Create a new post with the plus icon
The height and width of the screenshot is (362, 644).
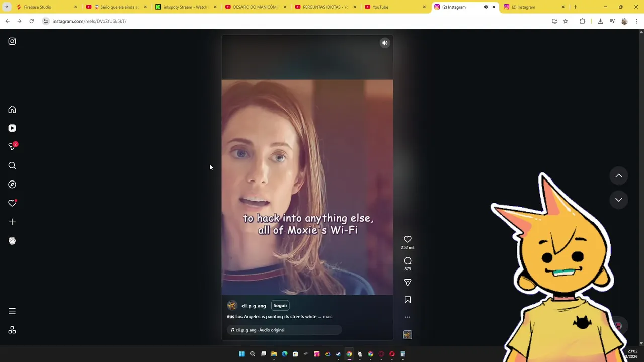tap(12, 222)
